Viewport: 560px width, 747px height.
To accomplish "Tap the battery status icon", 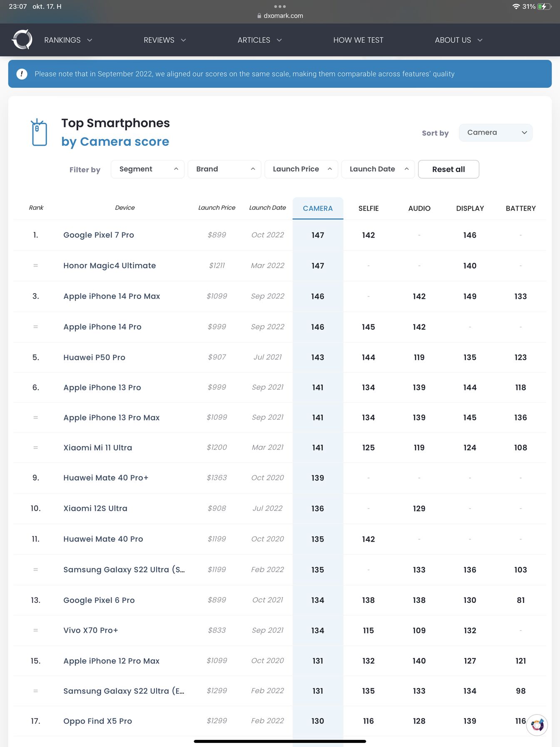I will 544,7.
